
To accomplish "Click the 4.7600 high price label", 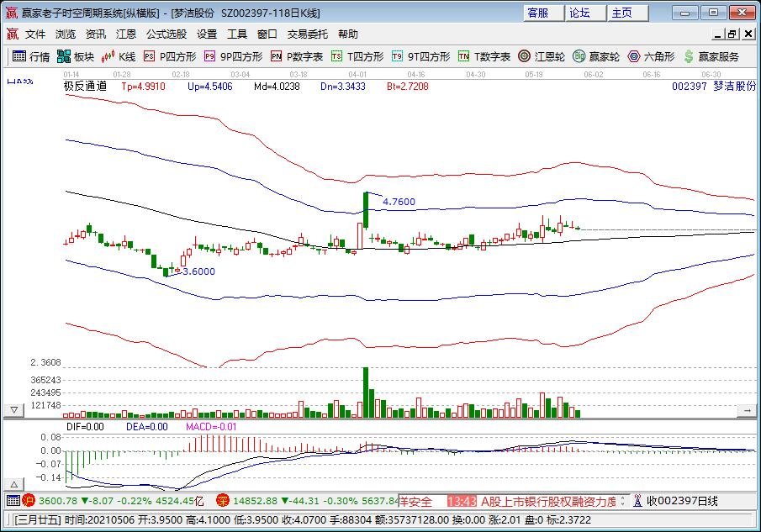I will coord(399,202).
